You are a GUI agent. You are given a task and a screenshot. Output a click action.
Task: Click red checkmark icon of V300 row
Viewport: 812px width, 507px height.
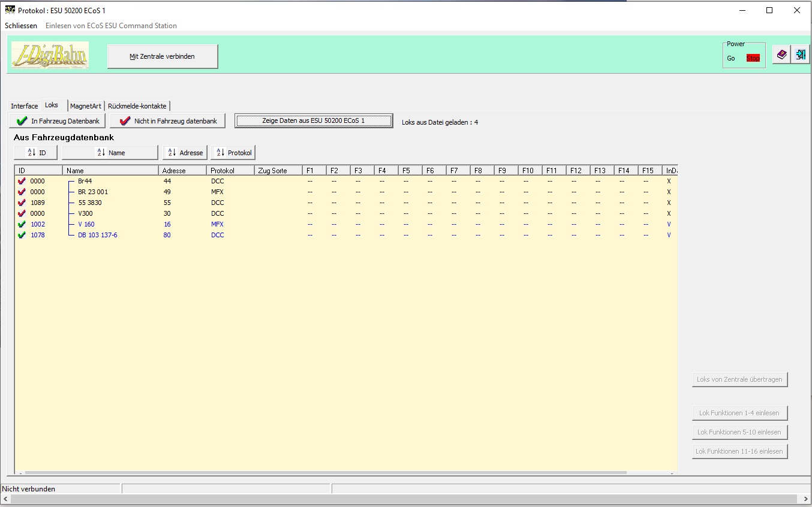(22, 213)
